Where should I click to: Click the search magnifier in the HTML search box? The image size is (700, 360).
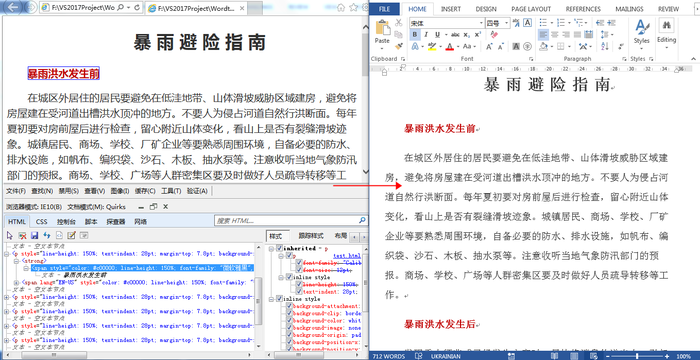click(x=362, y=221)
